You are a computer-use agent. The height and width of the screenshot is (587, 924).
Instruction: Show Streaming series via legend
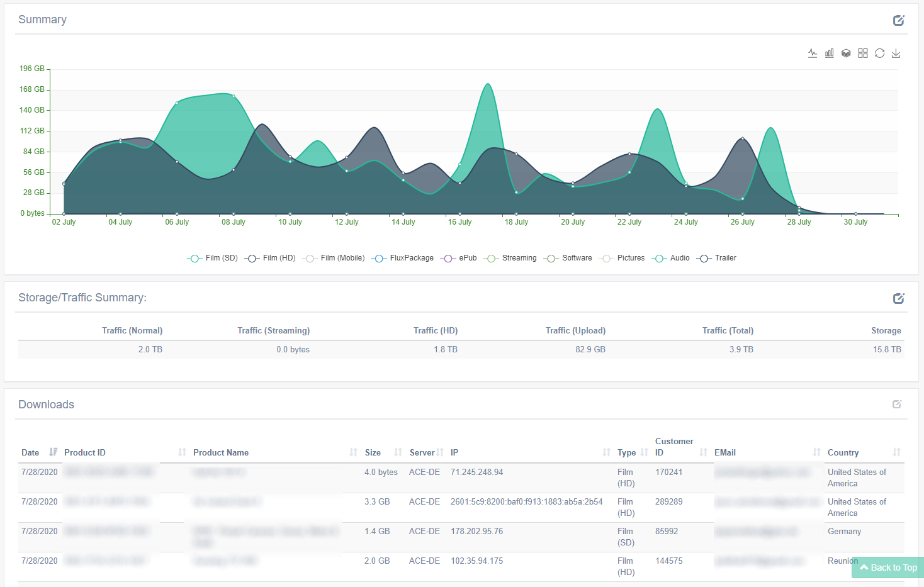pos(510,258)
